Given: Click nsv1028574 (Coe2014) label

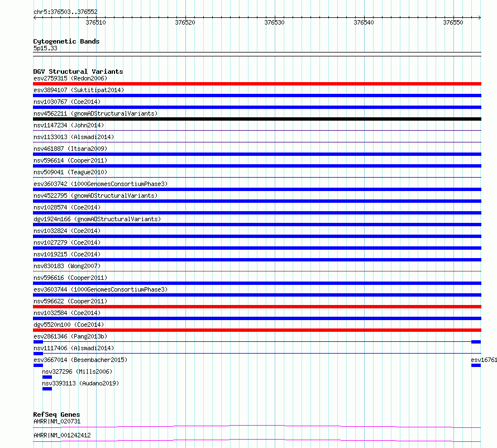Looking at the screenshot, I should tap(67, 207).
